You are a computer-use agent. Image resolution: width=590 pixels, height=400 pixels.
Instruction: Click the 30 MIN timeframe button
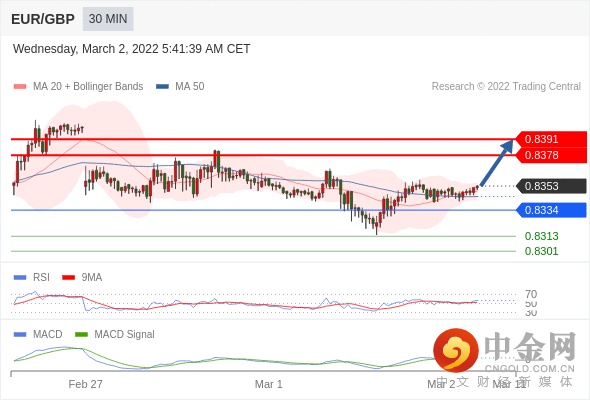click(x=108, y=19)
